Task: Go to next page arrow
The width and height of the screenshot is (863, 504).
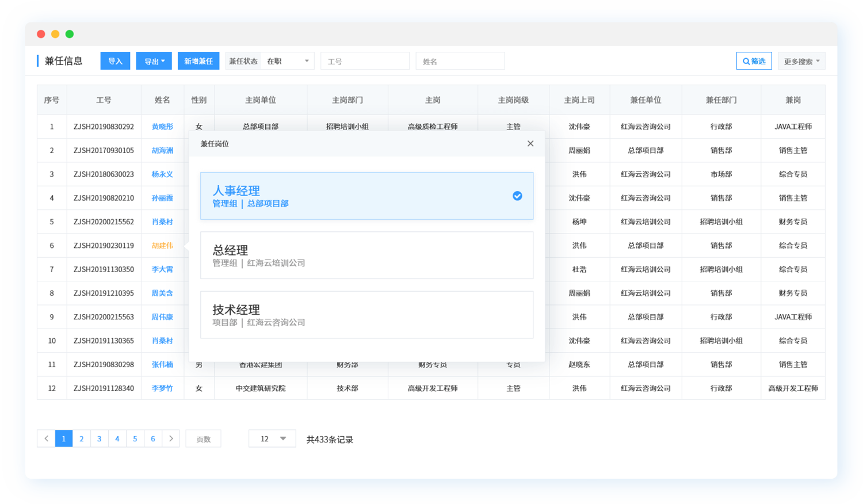Action: coord(171,438)
